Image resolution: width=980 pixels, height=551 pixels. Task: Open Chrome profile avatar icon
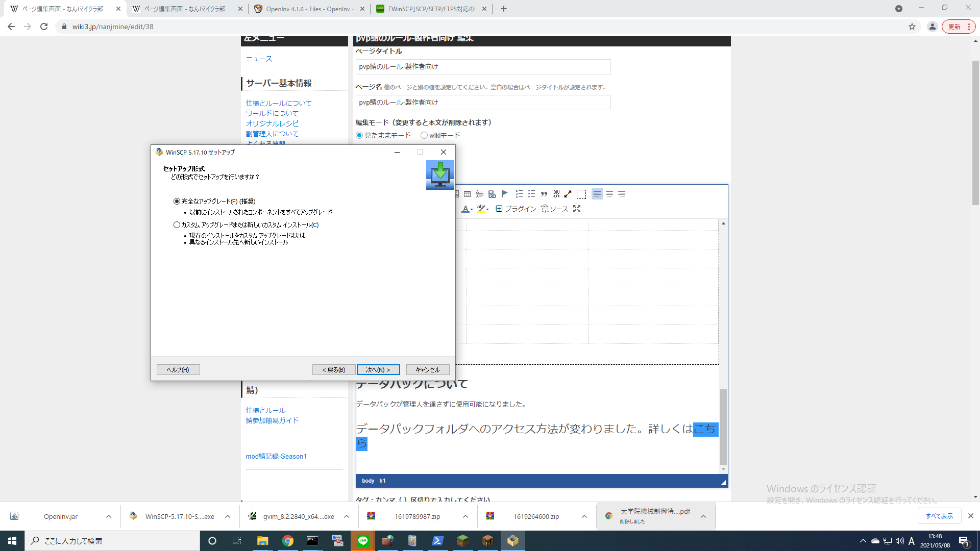[933, 27]
